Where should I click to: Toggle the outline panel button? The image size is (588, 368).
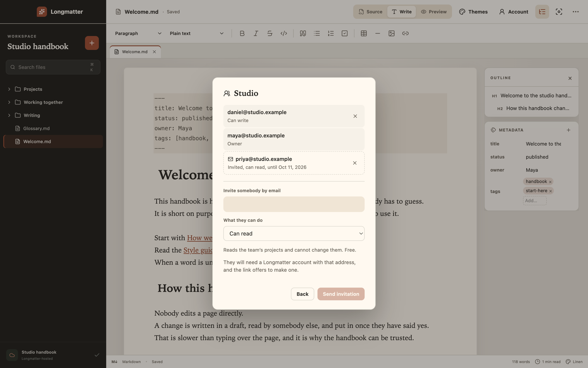[542, 12]
